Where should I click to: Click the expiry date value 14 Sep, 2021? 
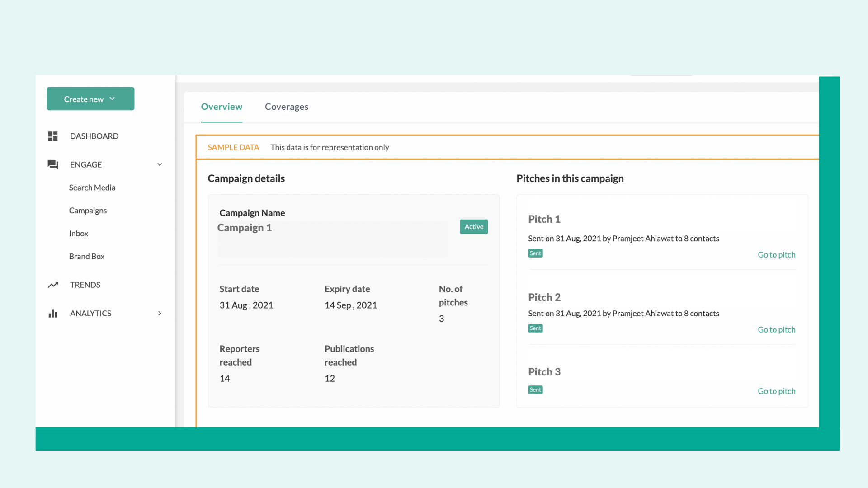point(351,305)
